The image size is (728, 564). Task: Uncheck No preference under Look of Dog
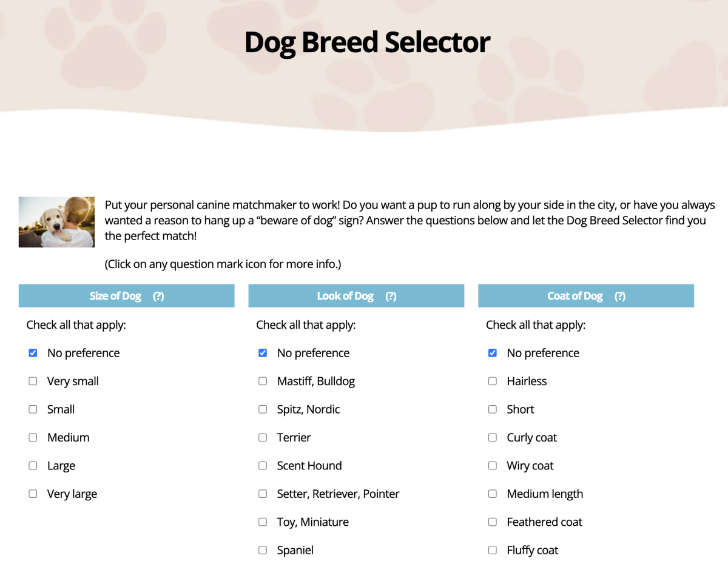(263, 353)
